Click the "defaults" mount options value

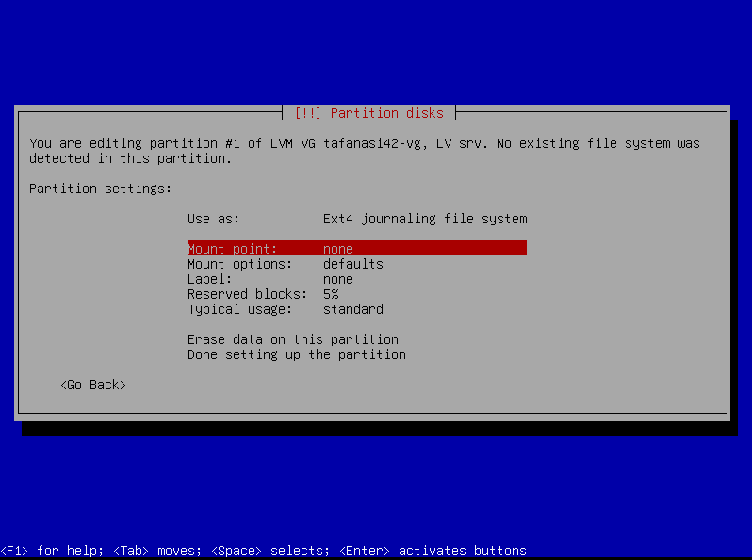[x=352, y=264]
